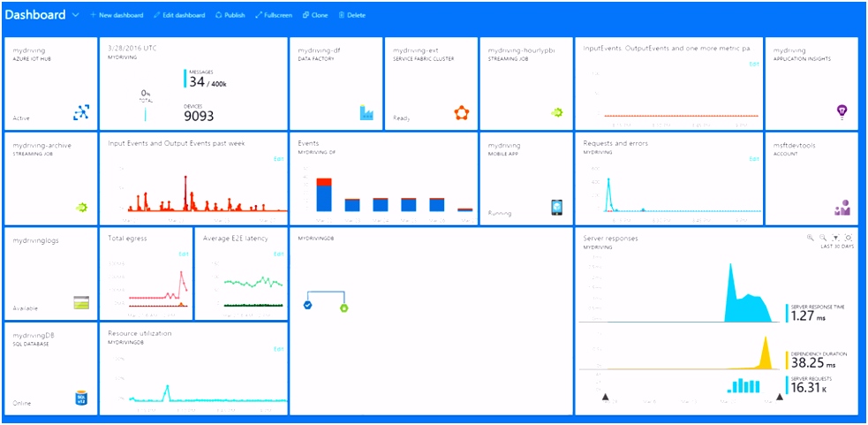This screenshot has height=425, width=868.
Task: Click the msftdevtools account icon
Action: (842, 208)
